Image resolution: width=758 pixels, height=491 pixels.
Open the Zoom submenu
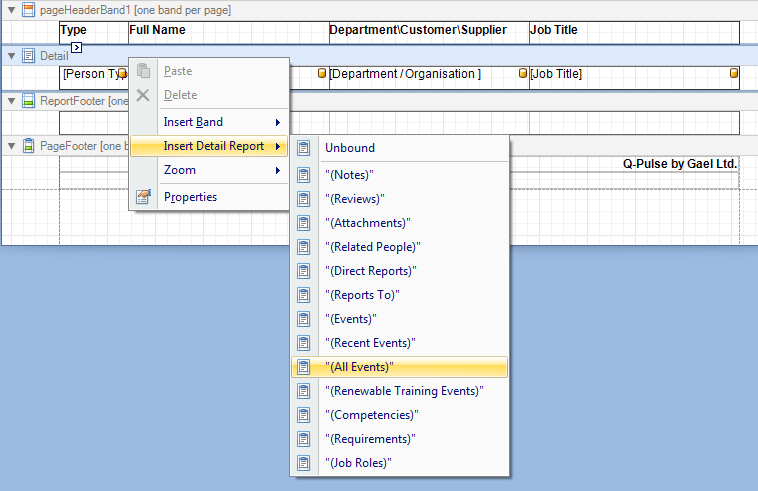209,170
